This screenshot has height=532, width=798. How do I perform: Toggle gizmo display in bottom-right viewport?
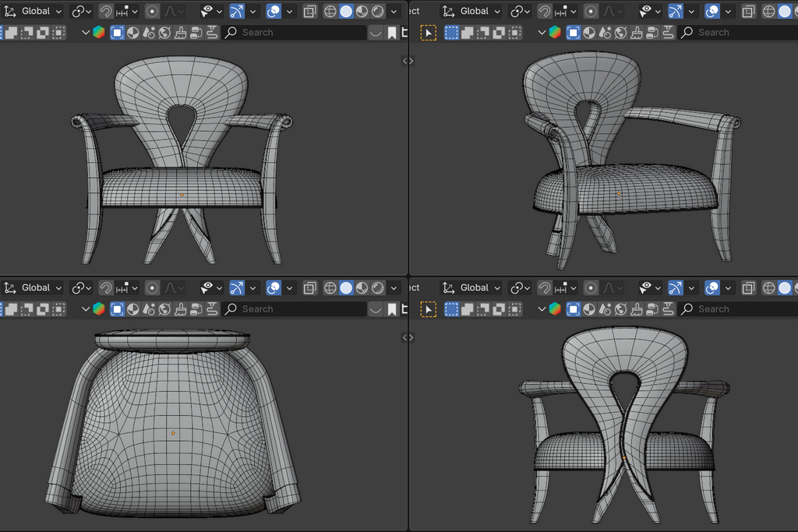(676, 288)
